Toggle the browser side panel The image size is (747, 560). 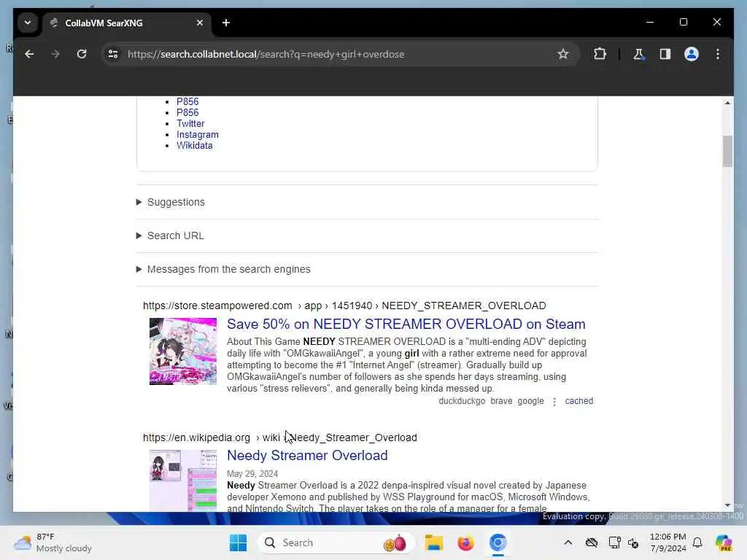(x=665, y=54)
